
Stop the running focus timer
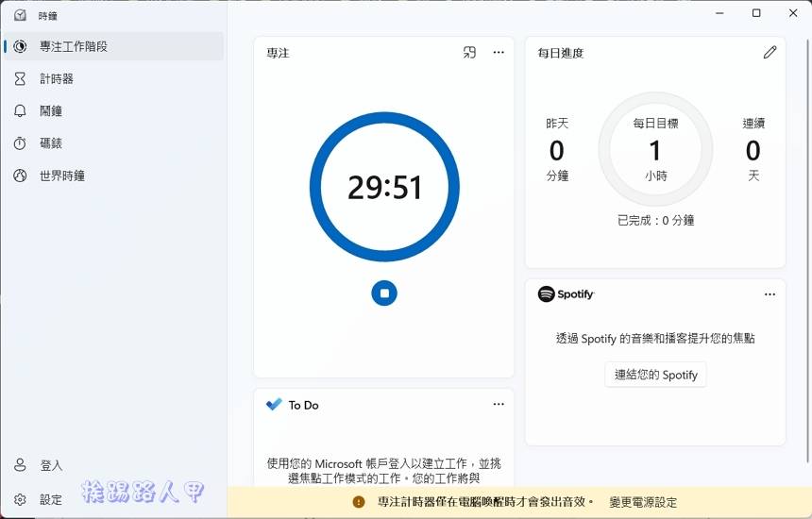[384, 293]
